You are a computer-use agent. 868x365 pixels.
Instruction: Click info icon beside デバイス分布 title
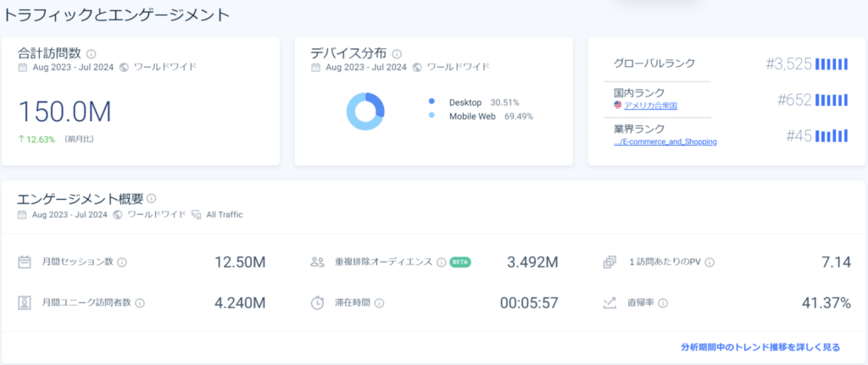[x=397, y=53]
